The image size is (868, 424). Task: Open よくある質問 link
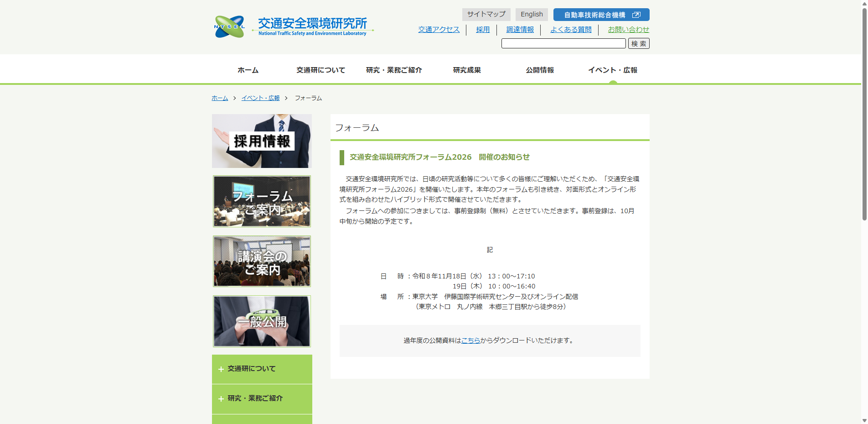571,29
